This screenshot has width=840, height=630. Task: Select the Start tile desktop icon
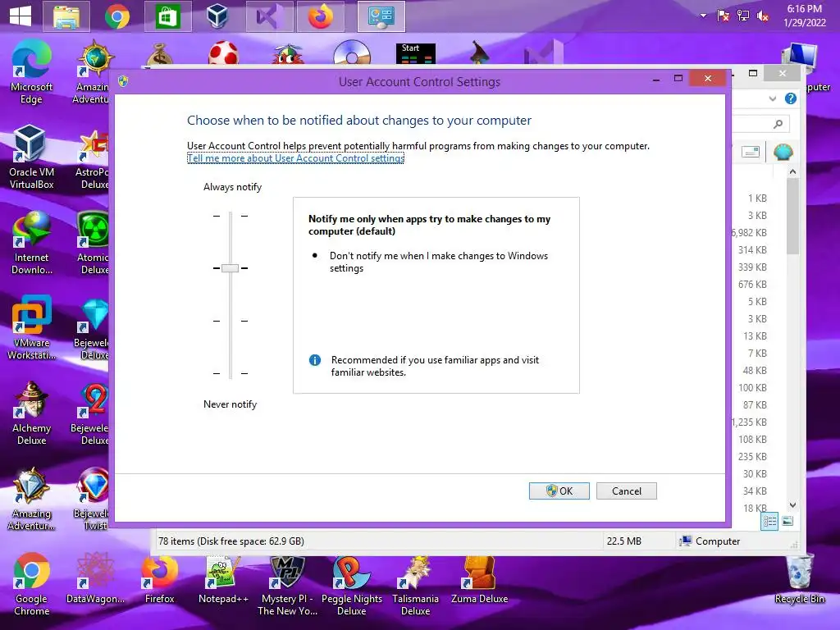pos(415,53)
